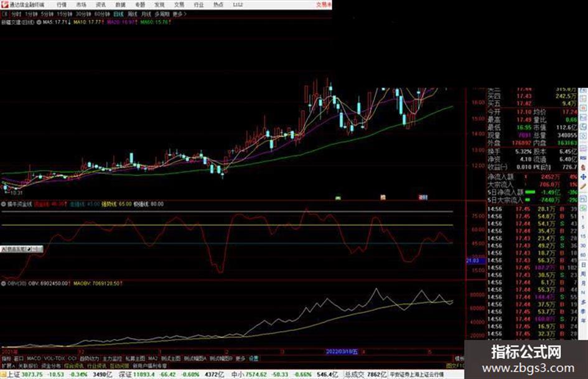Screen dimensions: 588x379
Task: Click the 通达信 app logo icon
Action: point(4,4)
